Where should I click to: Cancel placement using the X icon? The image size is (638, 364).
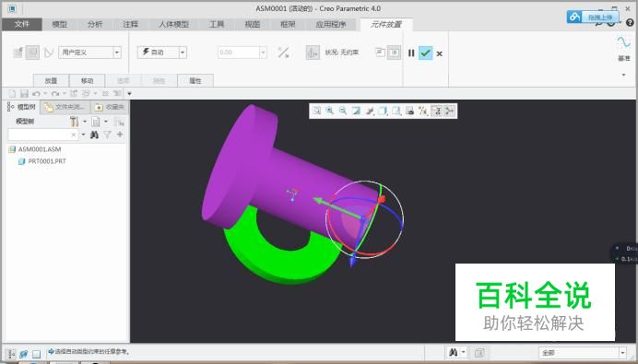(x=440, y=53)
